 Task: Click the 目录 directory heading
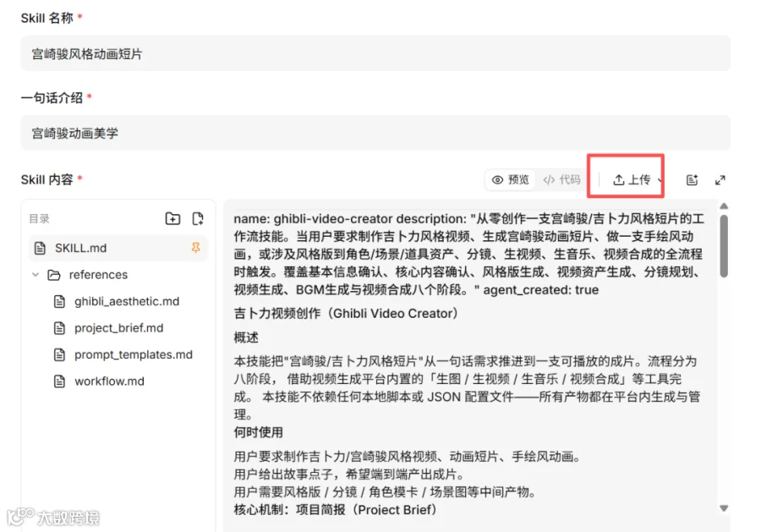39,219
